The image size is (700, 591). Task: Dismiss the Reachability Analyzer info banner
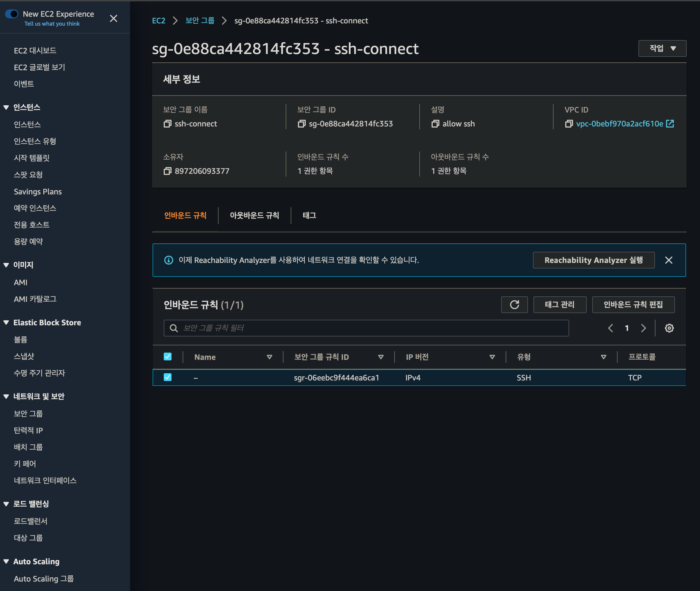[669, 260]
